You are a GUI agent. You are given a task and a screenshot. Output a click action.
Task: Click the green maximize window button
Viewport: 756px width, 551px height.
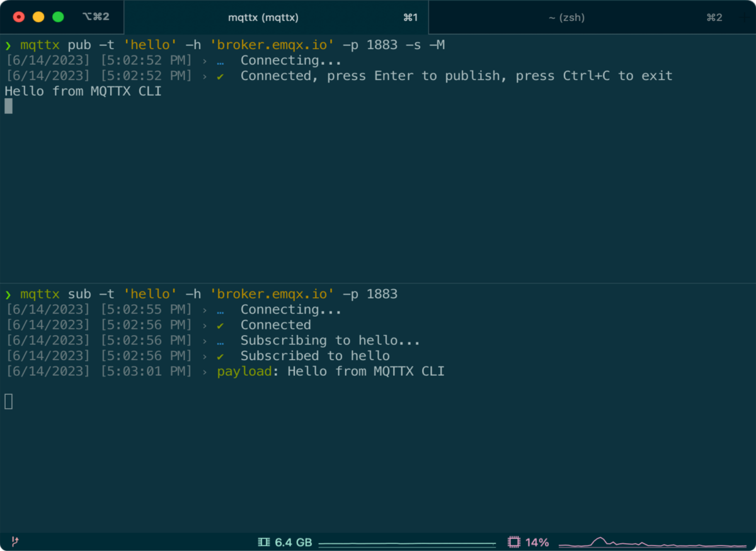click(x=58, y=17)
